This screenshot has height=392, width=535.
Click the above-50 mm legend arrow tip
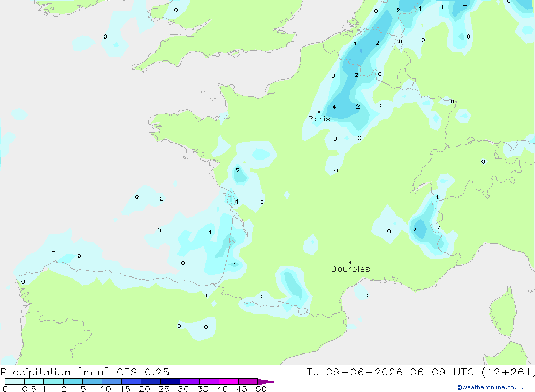(x=267, y=382)
